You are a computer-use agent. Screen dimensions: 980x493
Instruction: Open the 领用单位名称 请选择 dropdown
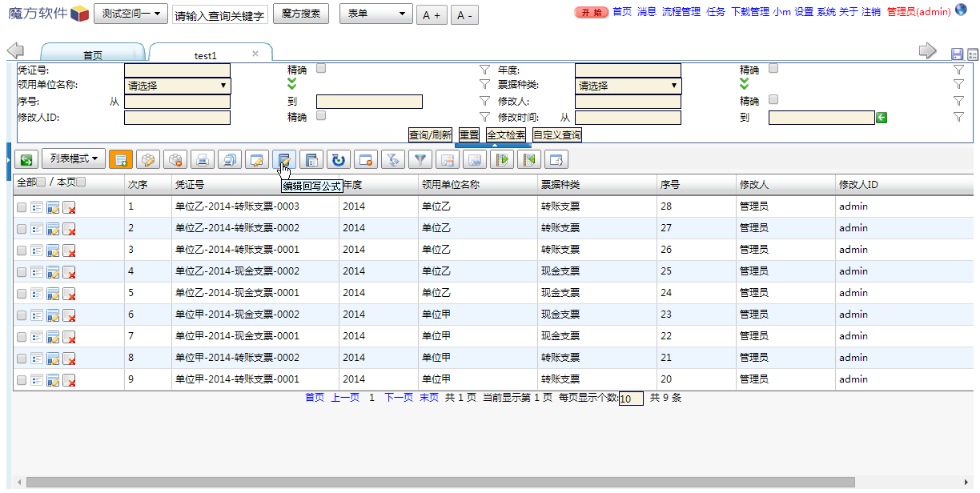[177, 86]
